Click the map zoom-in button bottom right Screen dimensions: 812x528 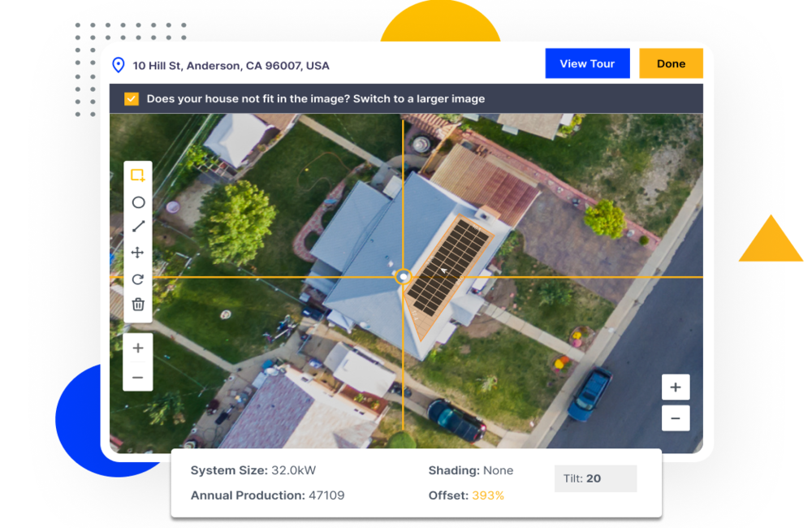[675, 387]
